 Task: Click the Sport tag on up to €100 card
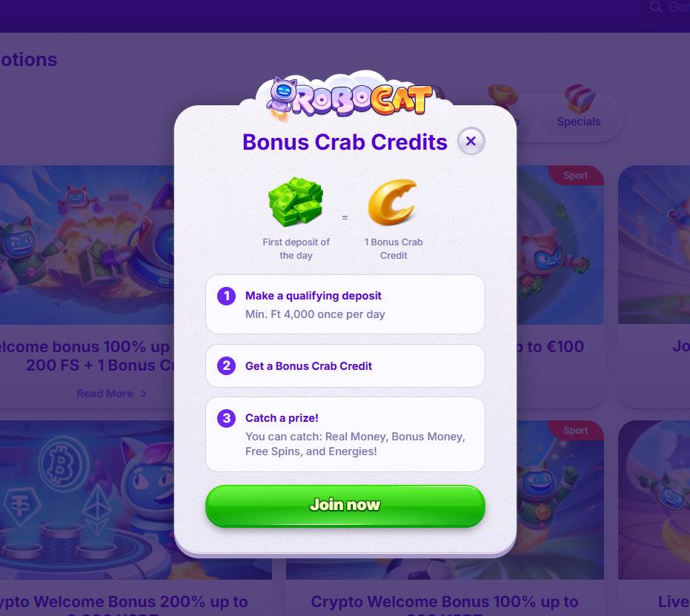point(576,176)
